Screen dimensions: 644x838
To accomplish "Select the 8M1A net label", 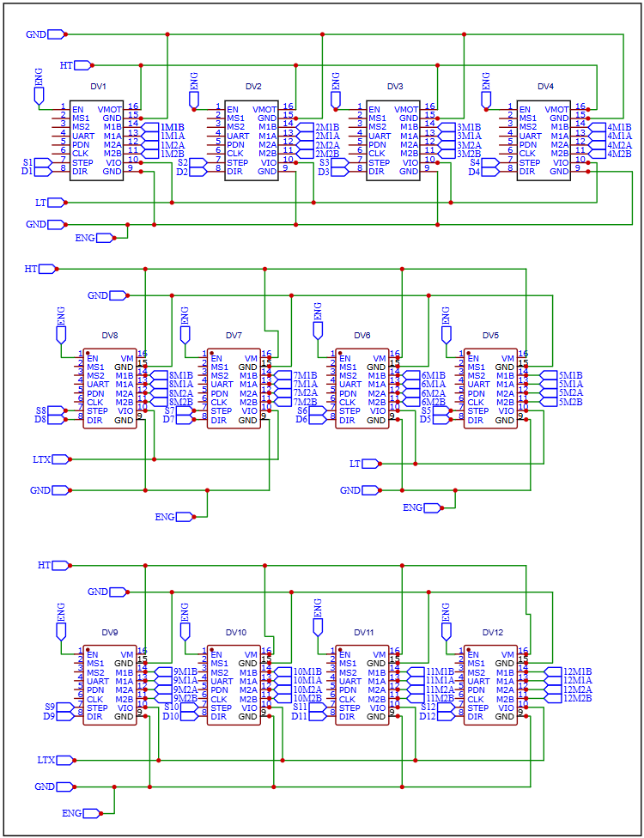I will pos(181,385).
